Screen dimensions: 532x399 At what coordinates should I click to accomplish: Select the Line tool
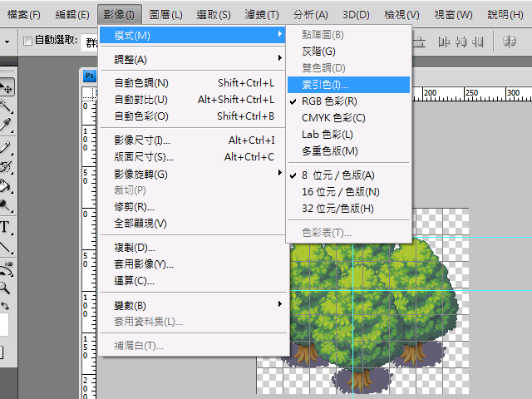point(6,247)
